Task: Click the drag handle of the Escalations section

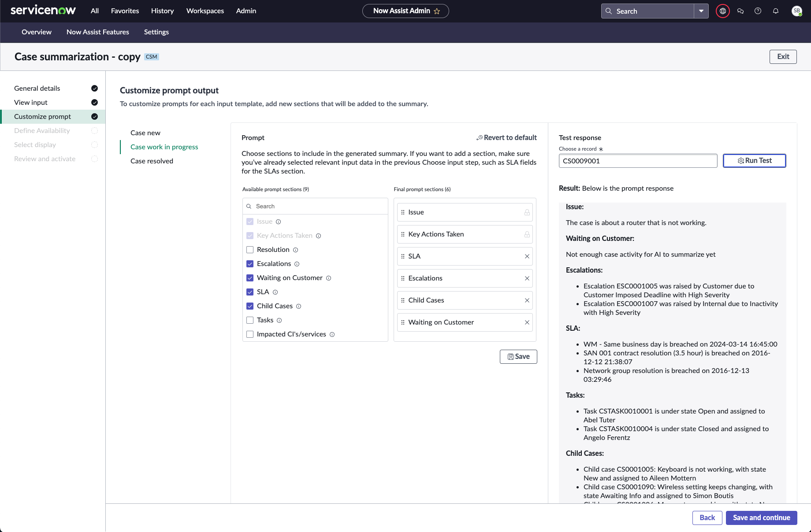Action: 403,278
